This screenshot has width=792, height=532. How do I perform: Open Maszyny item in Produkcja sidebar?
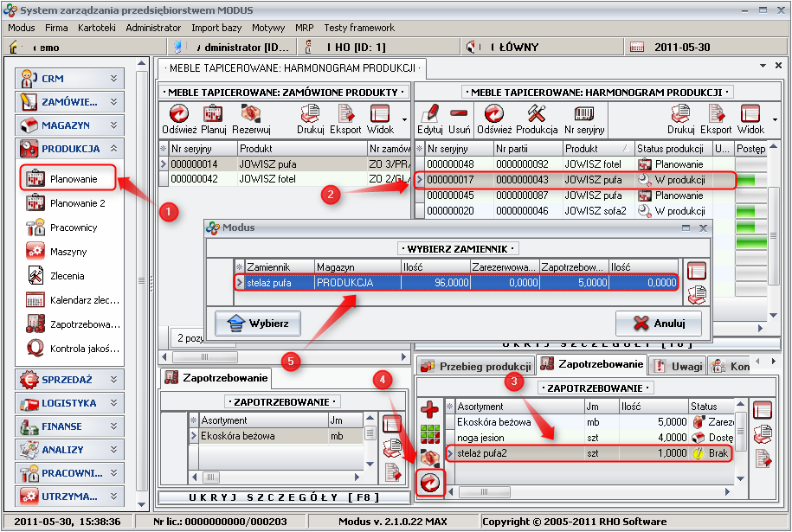click(68, 252)
